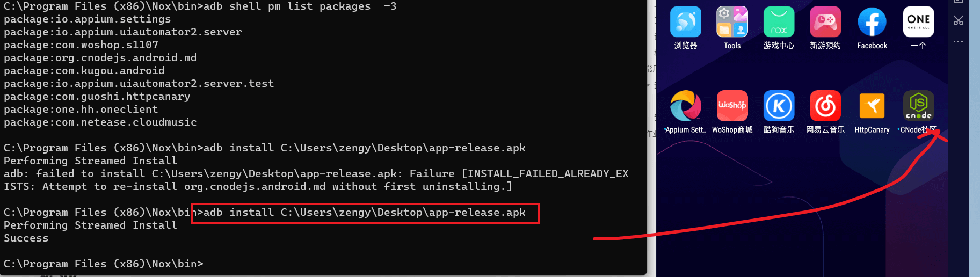Click the package:com.kugou.android line
Image resolution: width=980 pixels, height=277 pixels.
click(x=84, y=70)
